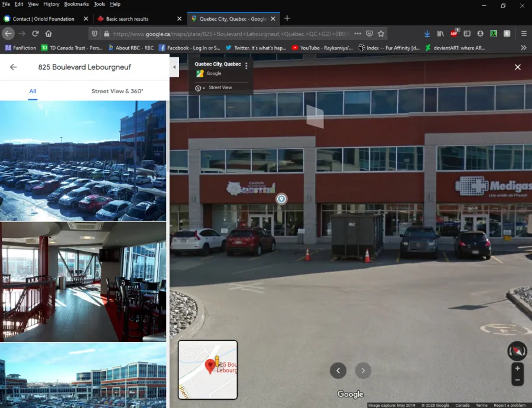
Task: Open Facebook Log In bookmark
Action: click(190, 48)
